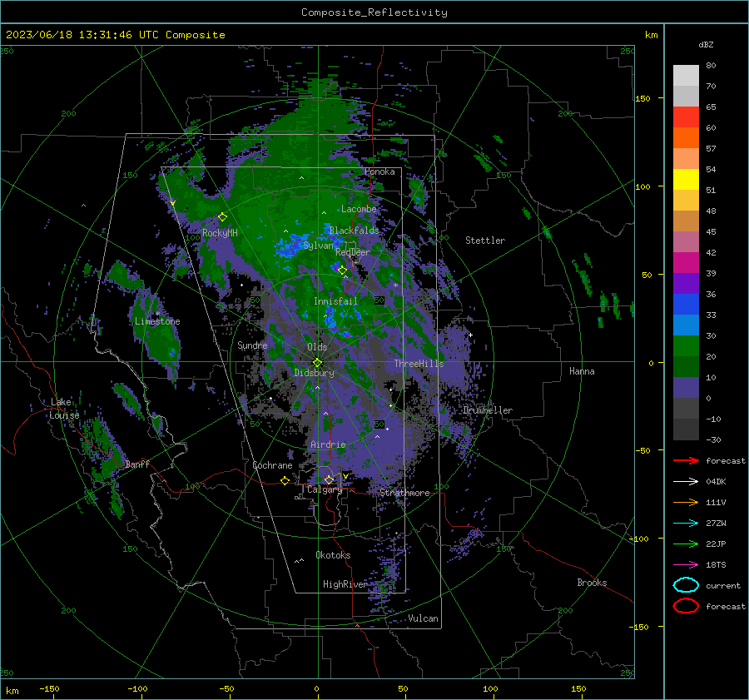
Task: Click the HighRiver city label
Action: [345, 584]
